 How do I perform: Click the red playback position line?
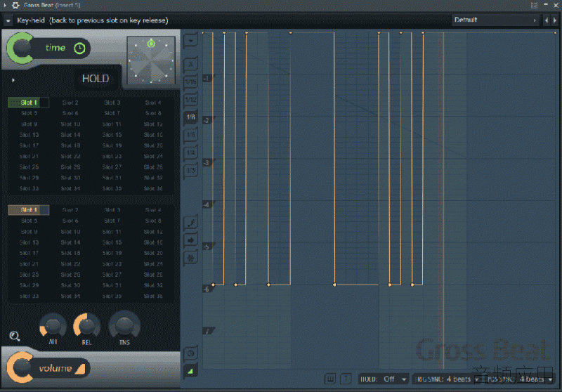443,201
